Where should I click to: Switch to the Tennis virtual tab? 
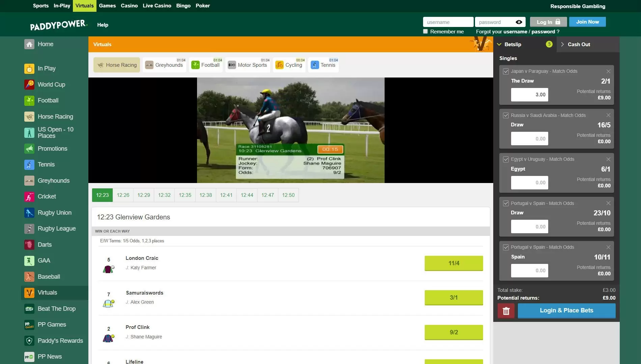pyautogui.click(x=323, y=65)
